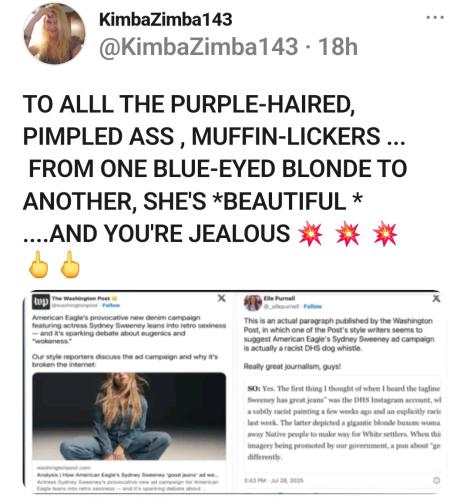Open the Jul 28, 2025 timestamp link
The image size is (470, 500).
(274, 480)
